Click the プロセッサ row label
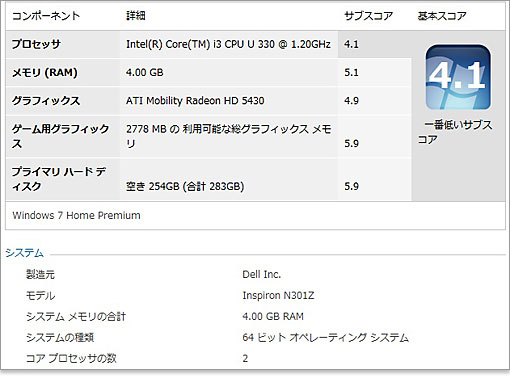This screenshot has height=377, width=510. [36, 44]
